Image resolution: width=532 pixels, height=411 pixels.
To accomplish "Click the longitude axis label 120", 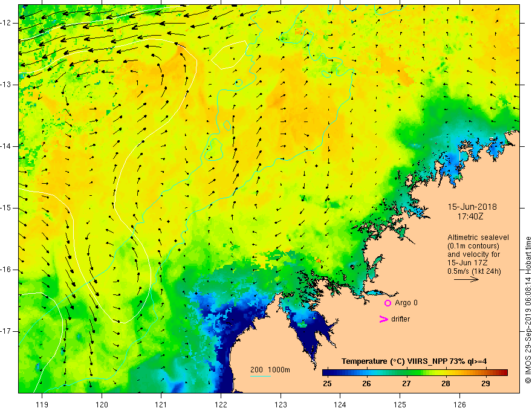I will (102, 404).
